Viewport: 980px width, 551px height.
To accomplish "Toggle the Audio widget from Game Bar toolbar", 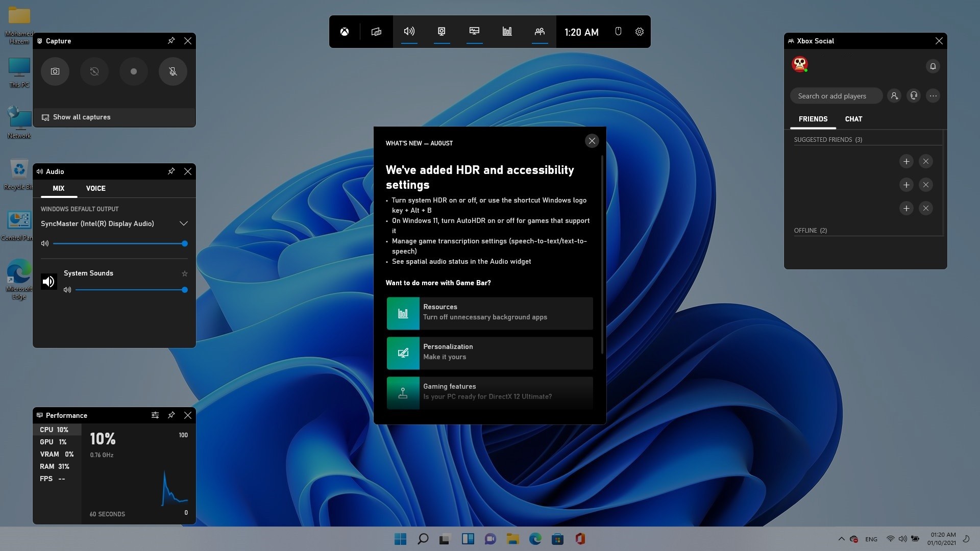I will pyautogui.click(x=409, y=32).
